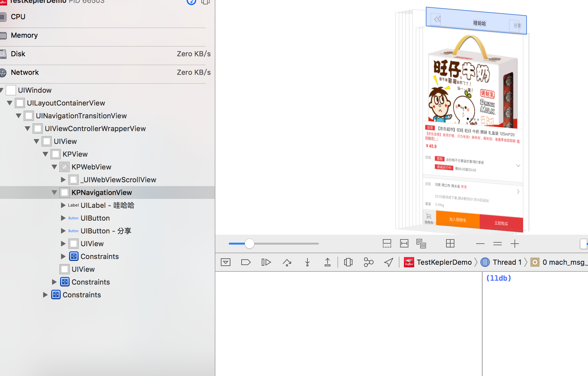Open the Debug Memory Graph icon
The image size is (588, 376).
[x=368, y=262]
